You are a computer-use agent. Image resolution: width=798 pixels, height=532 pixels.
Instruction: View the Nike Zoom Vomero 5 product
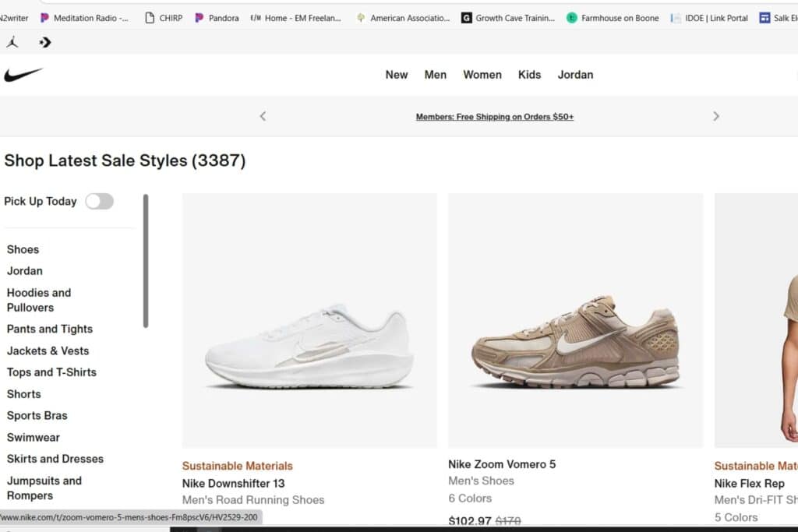(x=502, y=463)
